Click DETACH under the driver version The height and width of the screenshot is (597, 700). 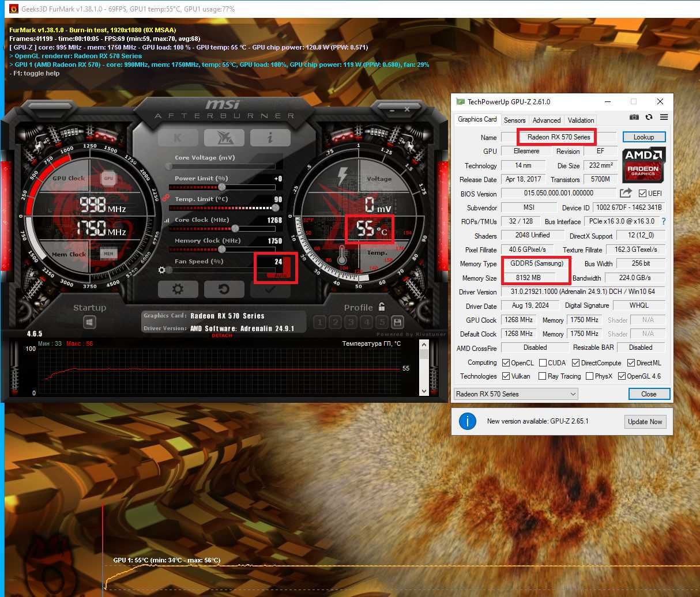tap(222, 335)
